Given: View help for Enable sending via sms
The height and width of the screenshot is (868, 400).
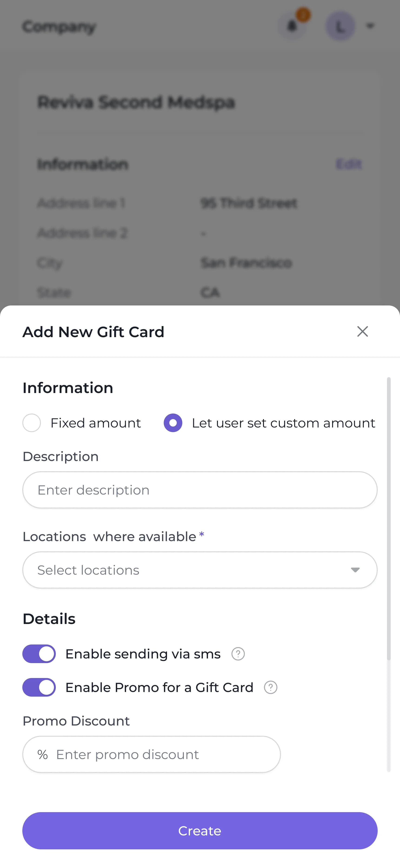Looking at the screenshot, I should (x=238, y=653).
